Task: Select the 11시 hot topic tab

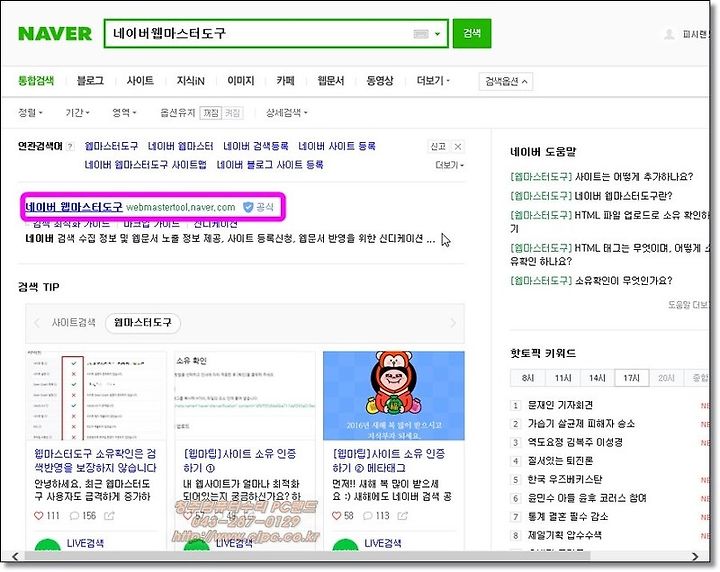Action: tap(562, 378)
